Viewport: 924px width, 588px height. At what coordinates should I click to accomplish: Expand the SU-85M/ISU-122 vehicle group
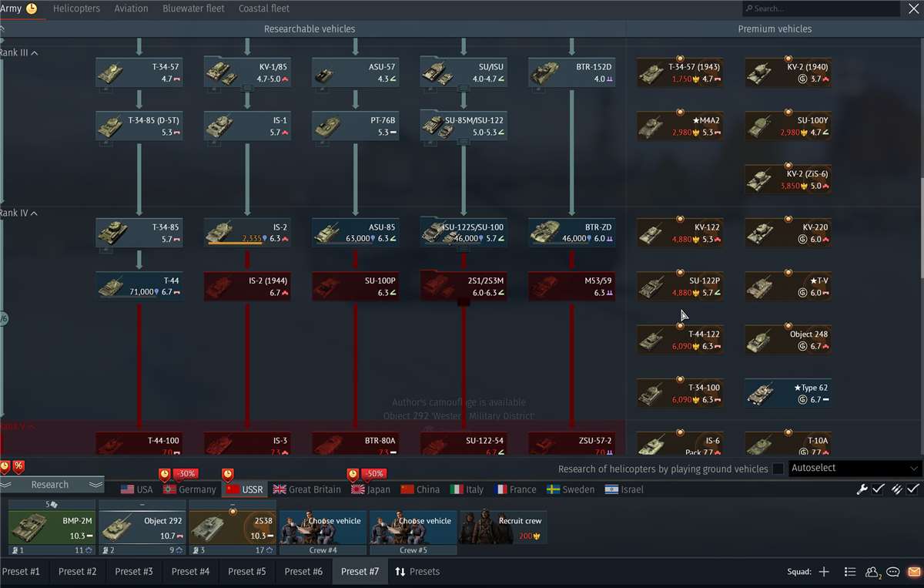[x=464, y=126]
